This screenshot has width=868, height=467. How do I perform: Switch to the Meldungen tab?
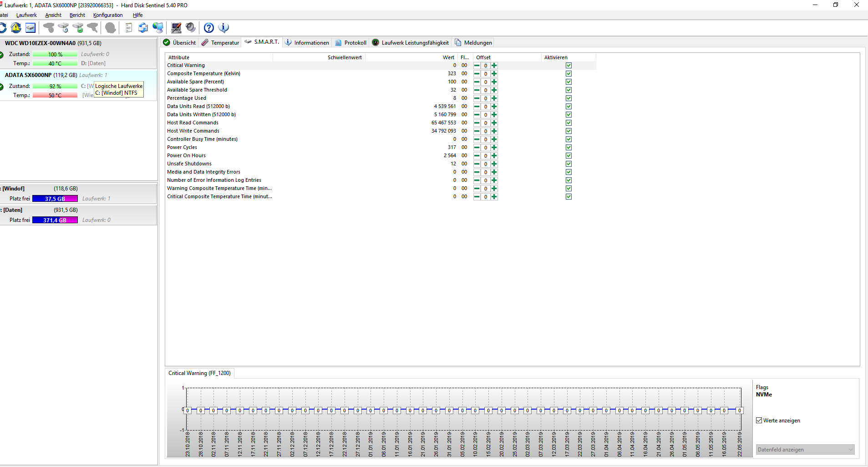point(473,43)
